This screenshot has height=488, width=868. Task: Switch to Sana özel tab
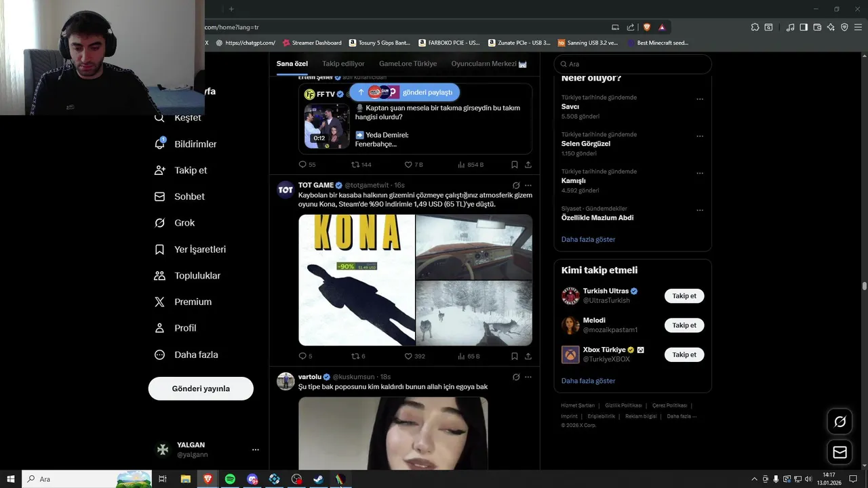click(292, 64)
